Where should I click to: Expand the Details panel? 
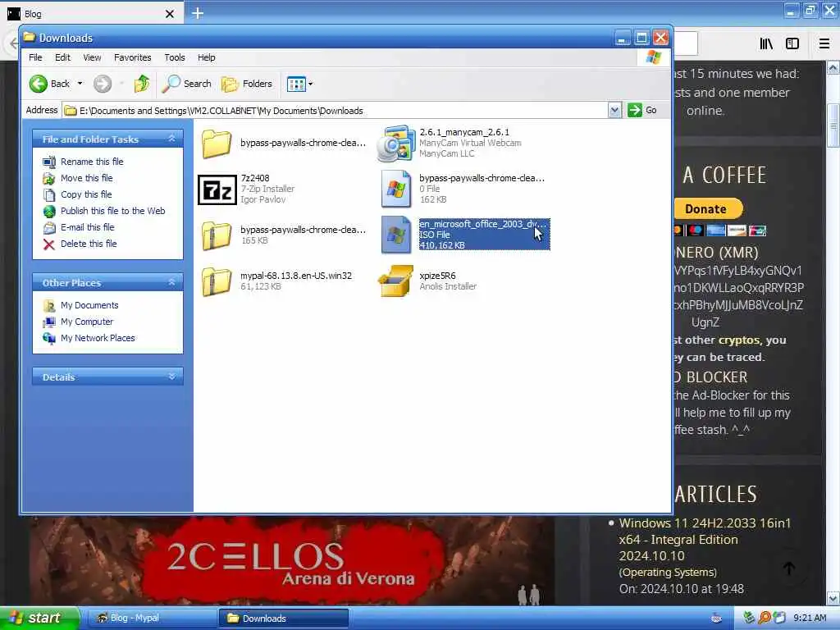pyautogui.click(x=172, y=377)
